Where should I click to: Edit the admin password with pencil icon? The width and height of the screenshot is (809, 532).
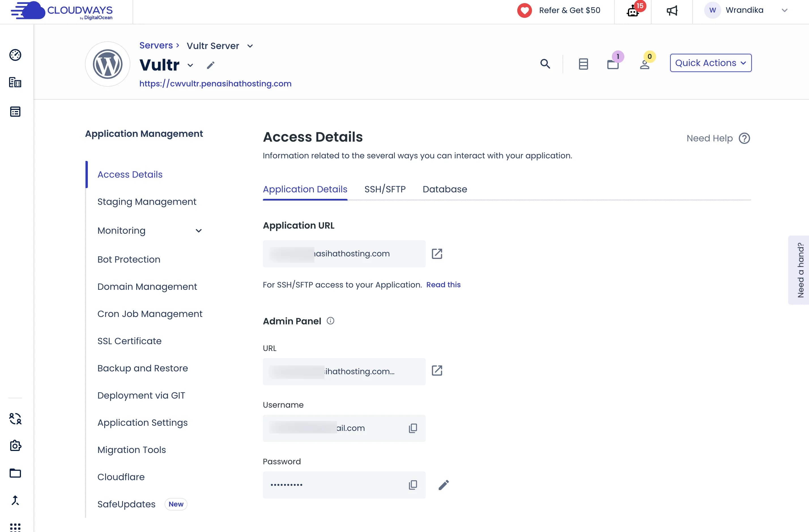pyautogui.click(x=444, y=485)
